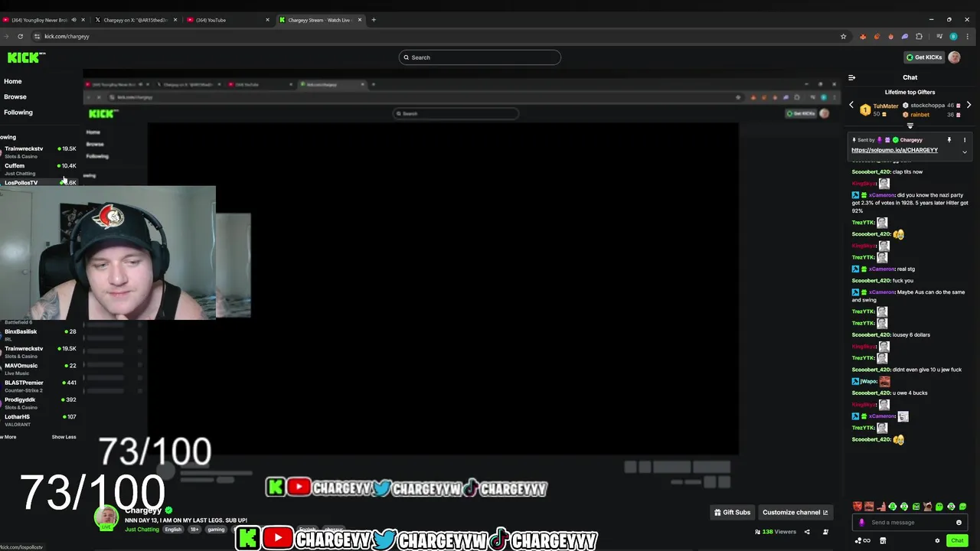This screenshot has height=551, width=980.
Task: Expand the top gifters leaderboard handle
Action: pos(910,126)
